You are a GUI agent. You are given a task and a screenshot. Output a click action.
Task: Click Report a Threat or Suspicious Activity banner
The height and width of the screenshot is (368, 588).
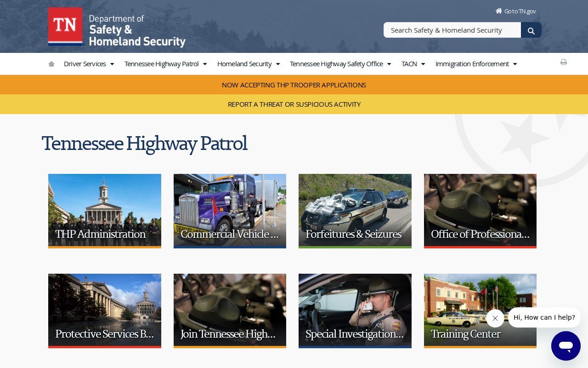294,104
